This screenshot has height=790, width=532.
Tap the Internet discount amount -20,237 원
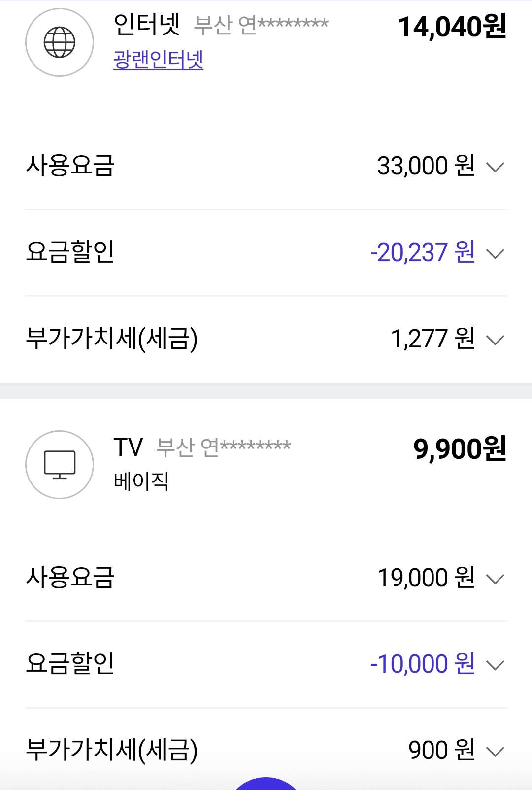pyautogui.click(x=422, y=253)
